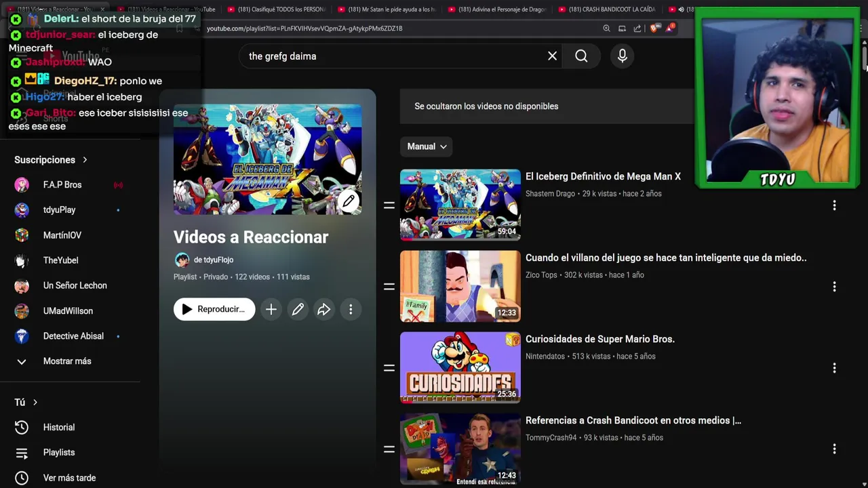Grab reorder handle of Crash Bandicoot video

(389, 449)
